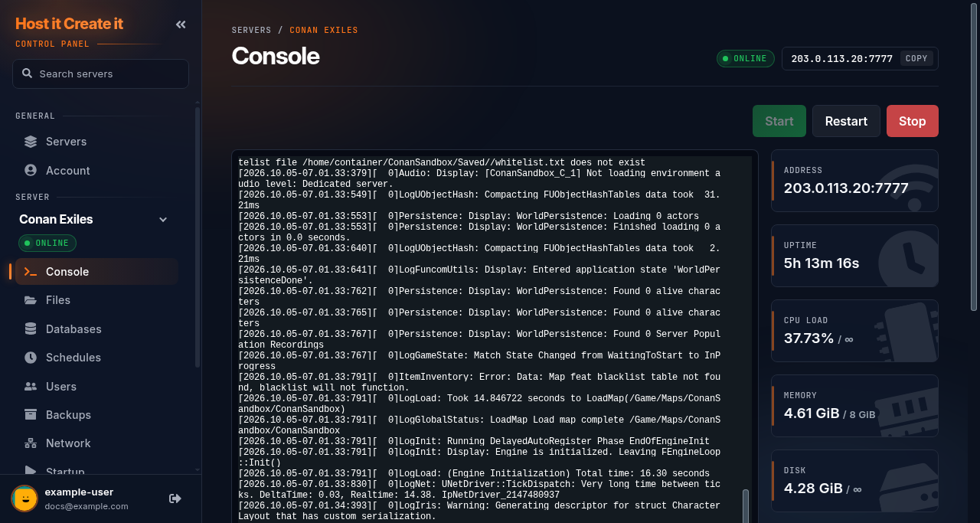Click the Console terminal prompt icon

pyautogui.click(x=31, y=271)
